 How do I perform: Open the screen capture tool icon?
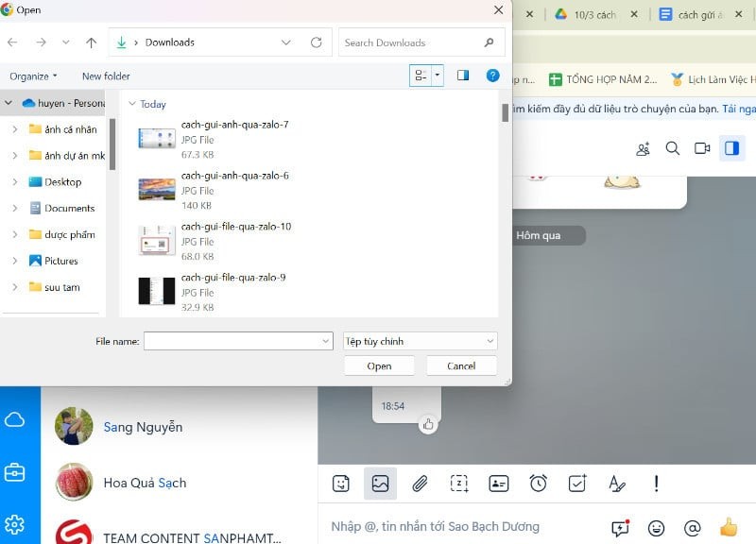[x=459, y=483]
